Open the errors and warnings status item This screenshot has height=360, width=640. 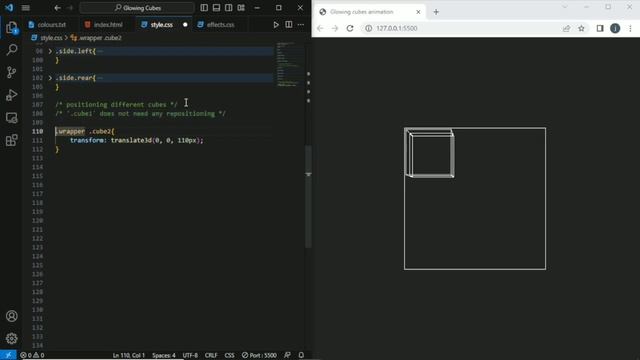point(32,355)
